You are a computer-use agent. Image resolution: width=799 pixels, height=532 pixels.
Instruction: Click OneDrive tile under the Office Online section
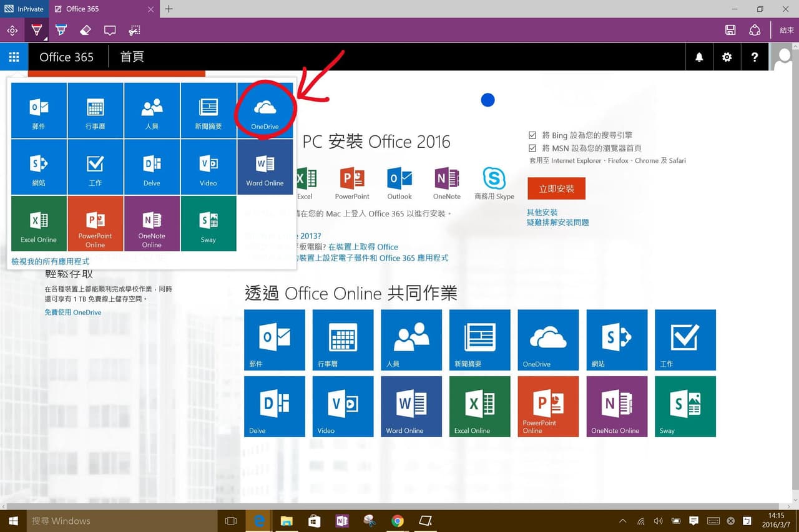(549, 340)
